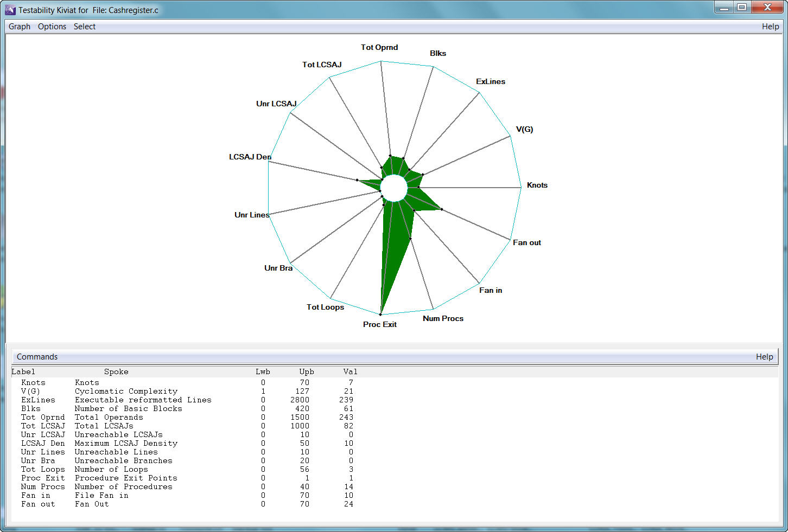Open the Commands menu in lower panel
This screenshot has height=532, width=788.
point(37,357)
